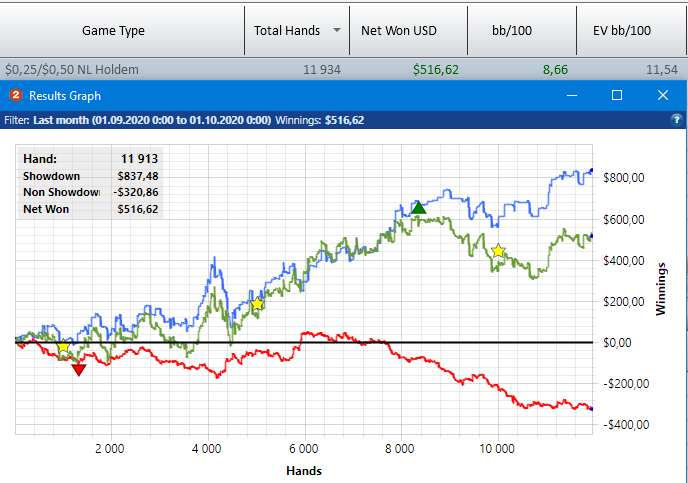
Task: Click the $516,62 net won cell
Action: [435, 70]
